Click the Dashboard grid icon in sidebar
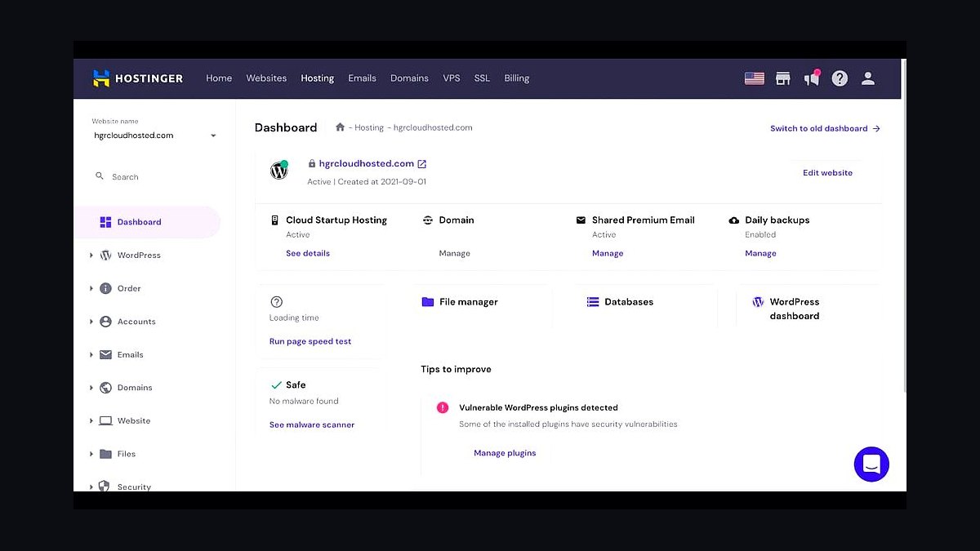The height and width of the screenshot is (551, 980). point(105,222)
